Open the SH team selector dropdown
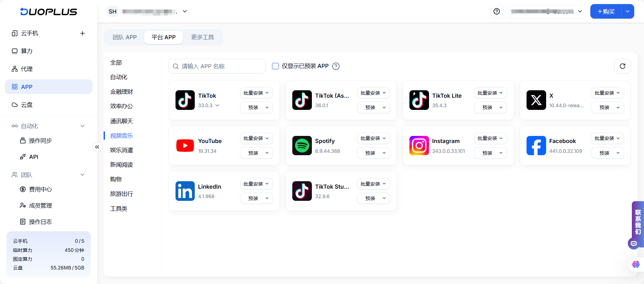 147,11
